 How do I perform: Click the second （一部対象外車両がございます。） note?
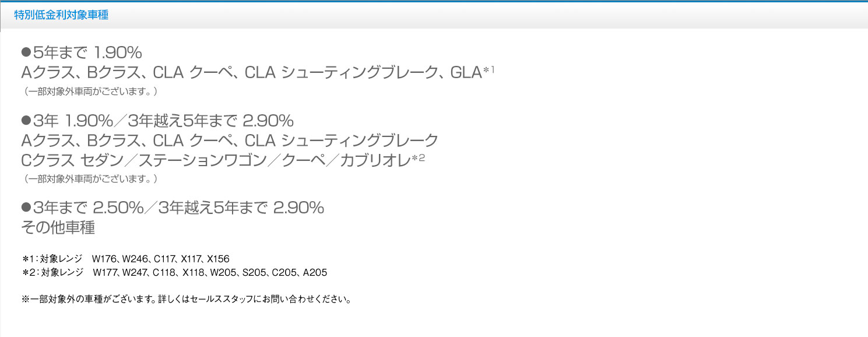click(90, 178)
